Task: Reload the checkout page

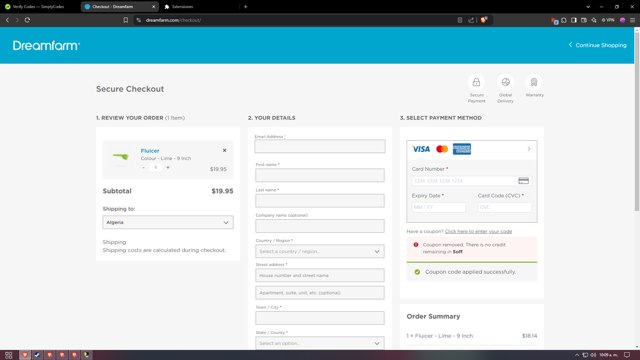Action: 27,20
